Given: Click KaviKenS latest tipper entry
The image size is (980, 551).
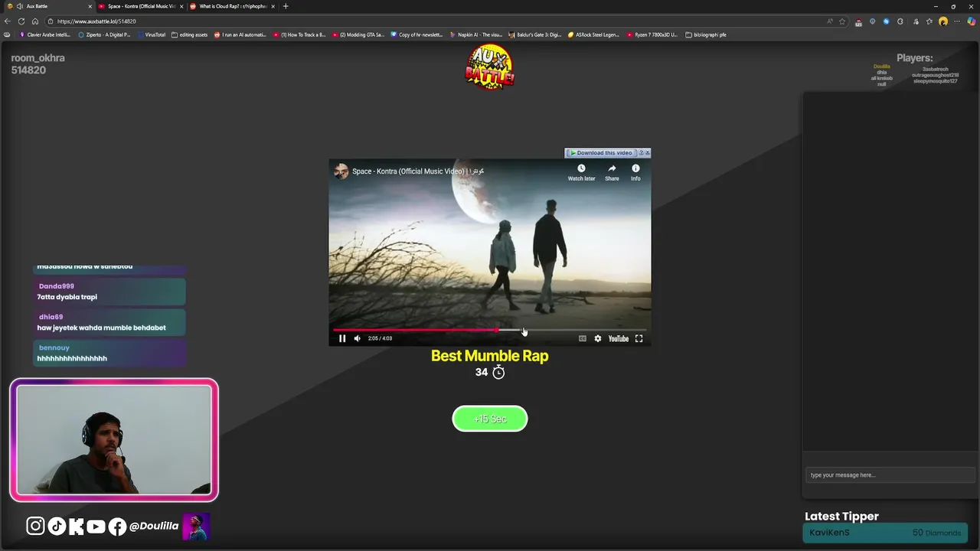Looking at the screenshot, I should (x=885, y=533).
